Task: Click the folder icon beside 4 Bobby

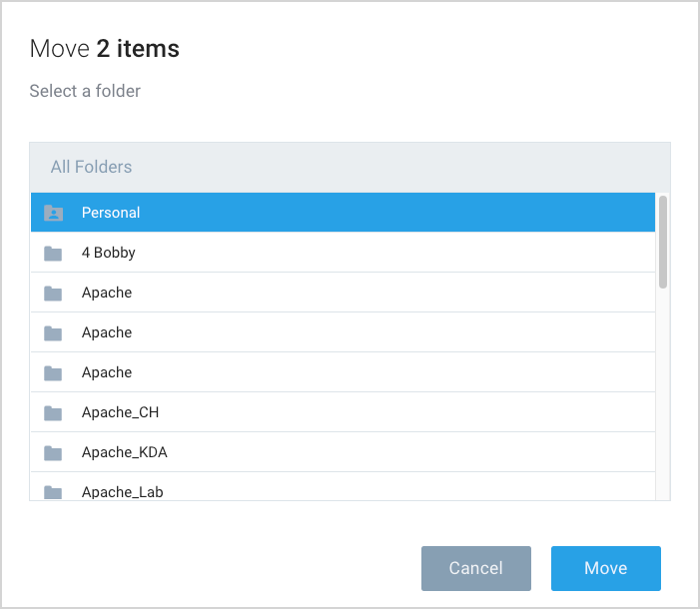Action: point(54,254)
